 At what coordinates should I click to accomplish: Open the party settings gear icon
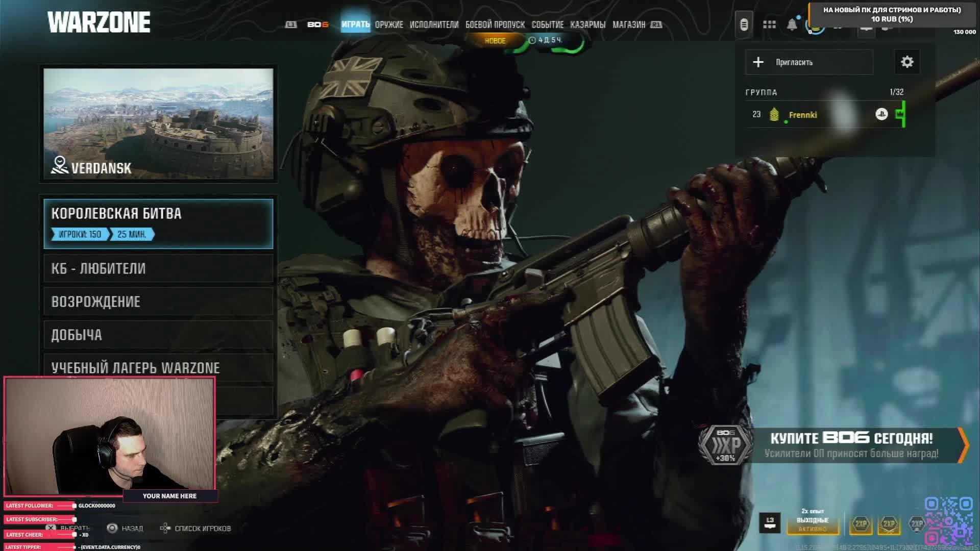coord(907,62)
